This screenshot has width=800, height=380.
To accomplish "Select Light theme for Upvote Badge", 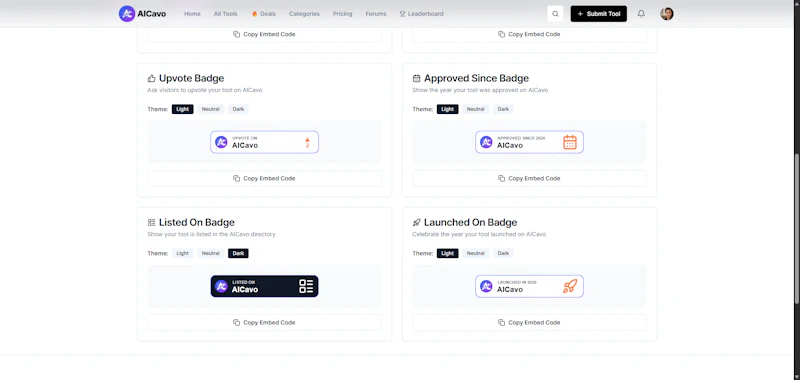I will click(183, 109).
